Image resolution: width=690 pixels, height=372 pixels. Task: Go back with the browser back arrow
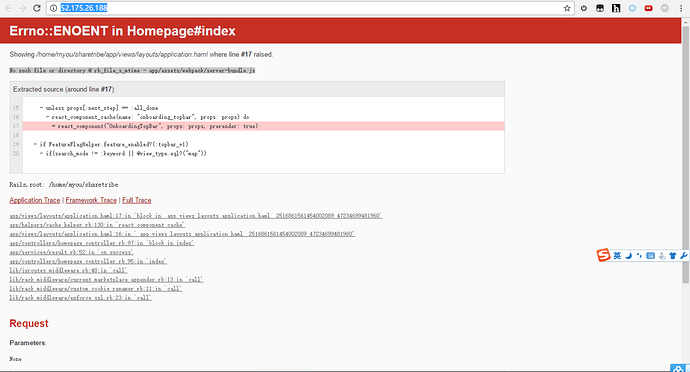click(9, 8)
